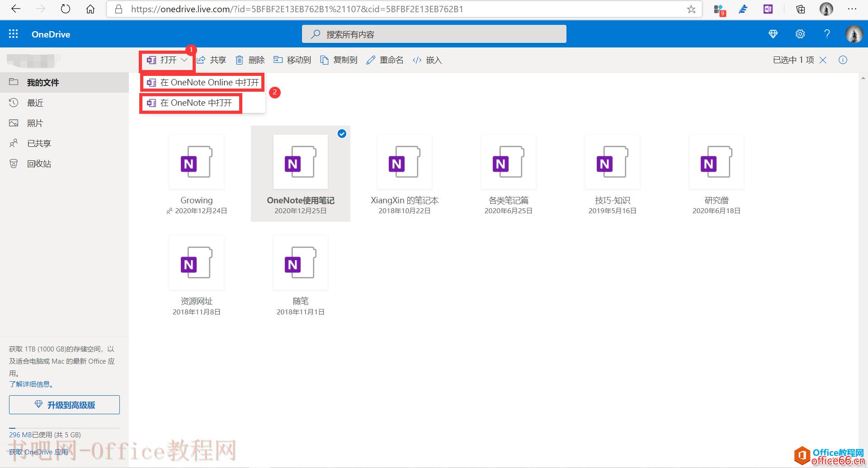Open the 各类笔记篇 notebook
This screenshot has height=468, width=868.
coord(509,162)
